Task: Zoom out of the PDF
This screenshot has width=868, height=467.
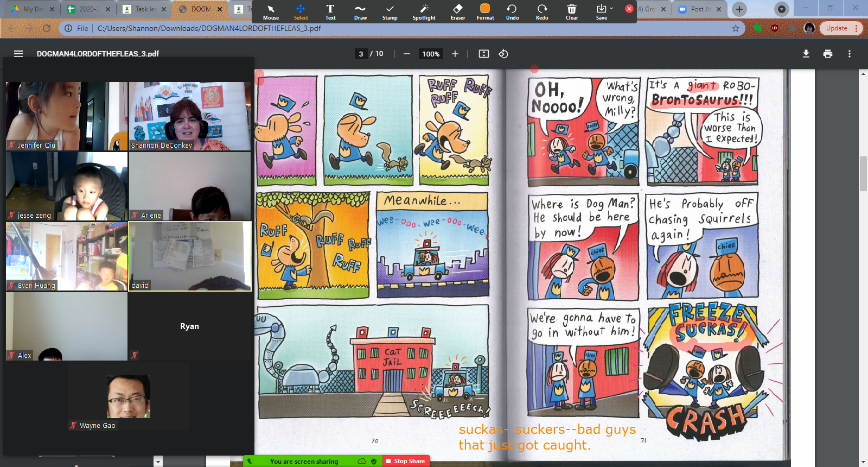Action: pos(406,54)
